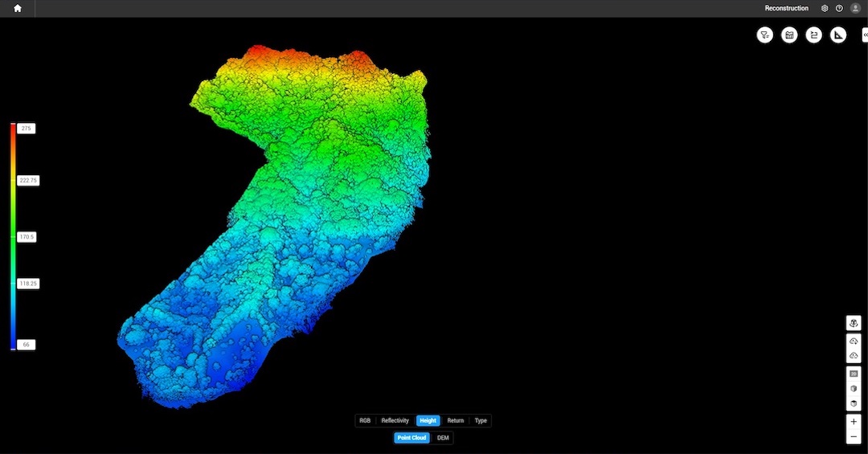
Task: Open help with the question mark icon
Action: pos(839,8)
